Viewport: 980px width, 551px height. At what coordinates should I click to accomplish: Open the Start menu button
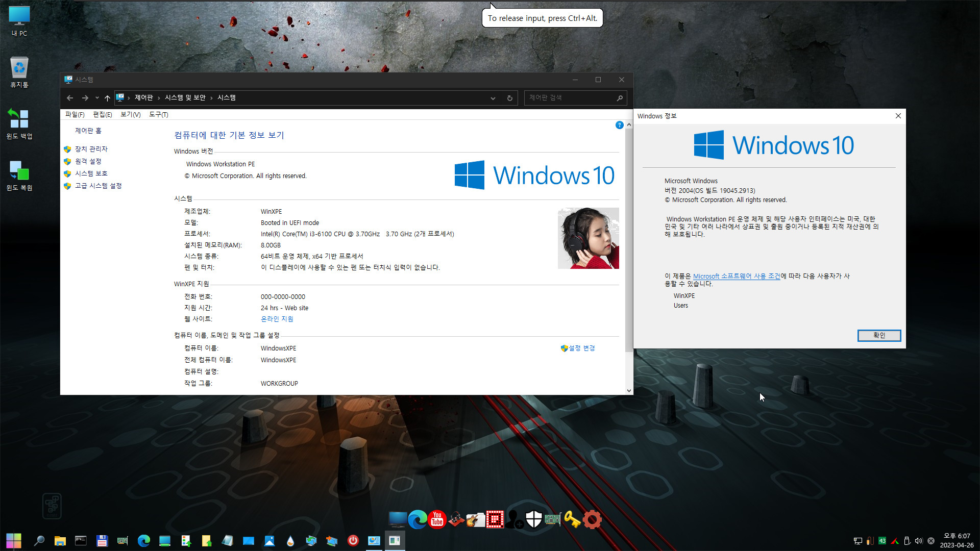[14, 540]
